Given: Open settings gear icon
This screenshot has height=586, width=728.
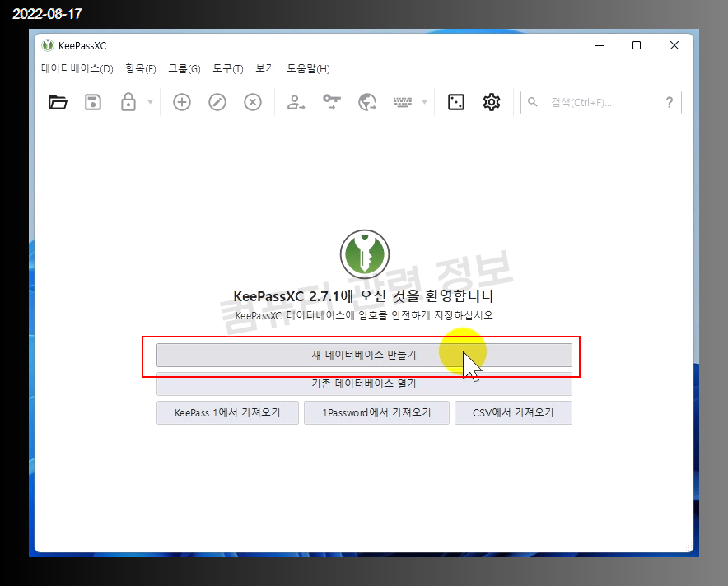Looking at the screenshot, I should [491, 102].
